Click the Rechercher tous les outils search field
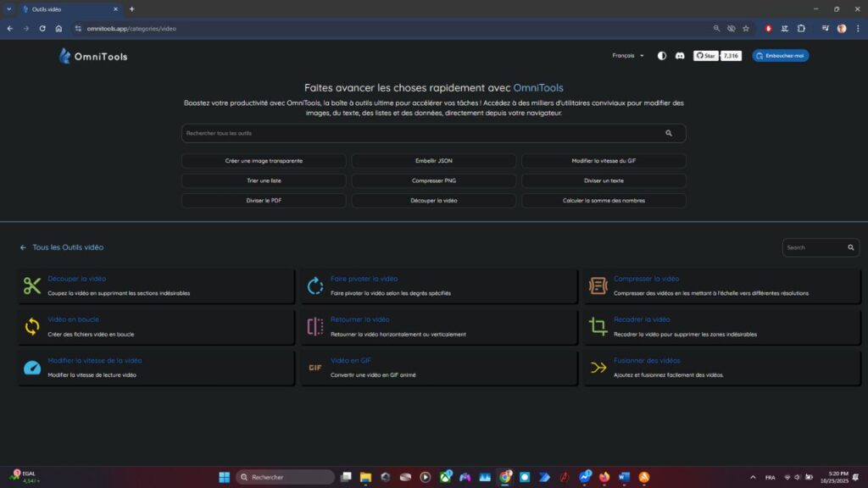This screenshot has height=488, width=868. pyautogui.click(x=424, y=133)
